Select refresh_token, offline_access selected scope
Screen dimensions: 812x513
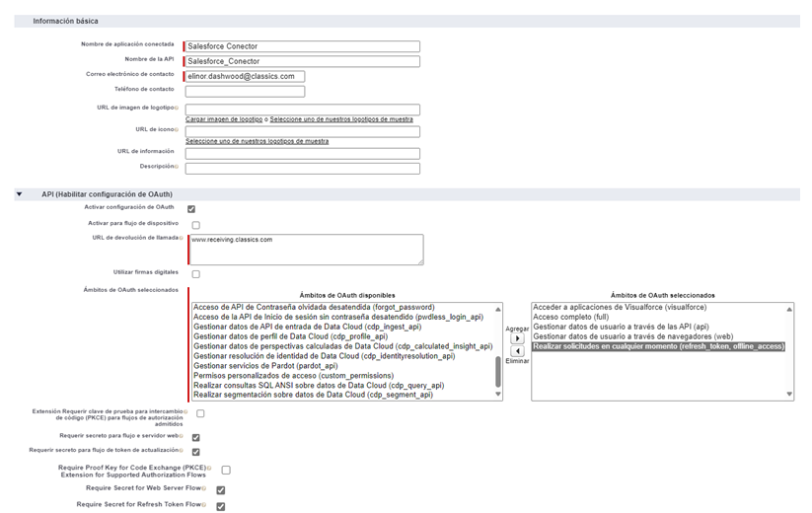tap(659, 346)
